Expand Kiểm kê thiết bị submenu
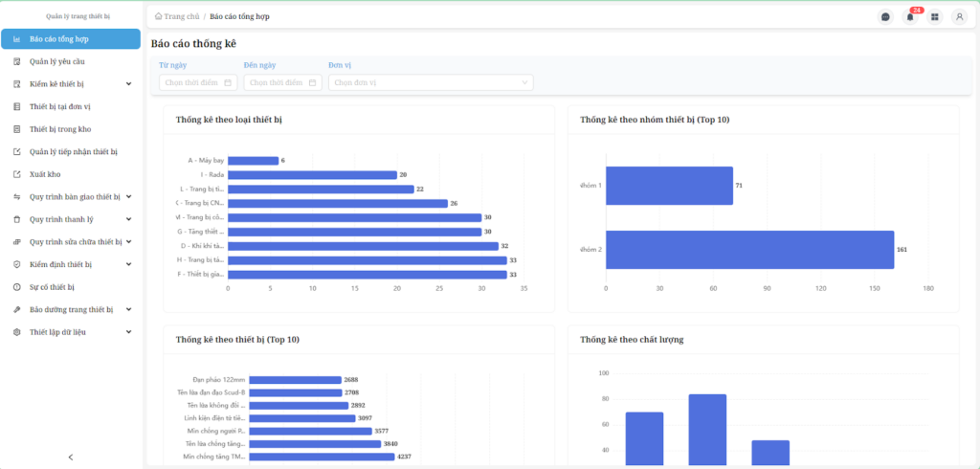Viewport: 980px width, 469px height. (x=128, y=84)
